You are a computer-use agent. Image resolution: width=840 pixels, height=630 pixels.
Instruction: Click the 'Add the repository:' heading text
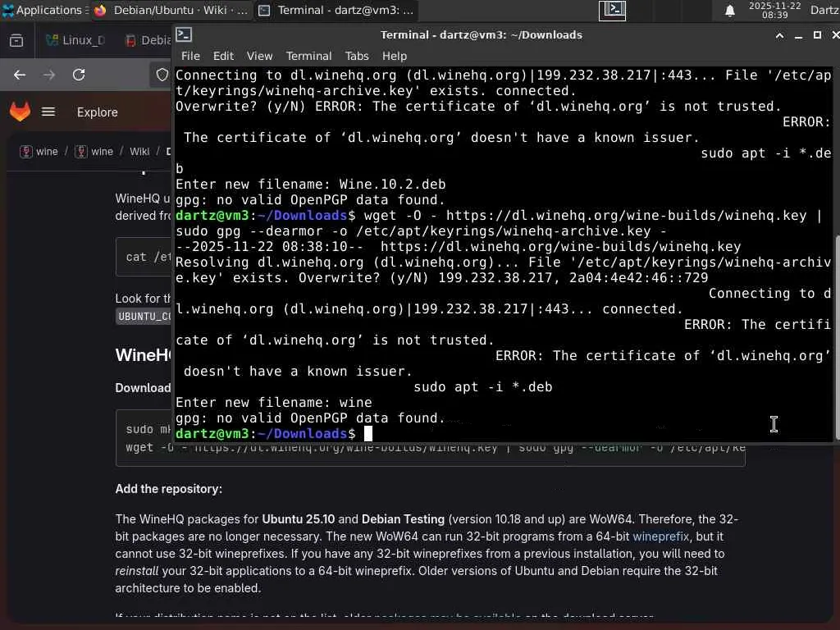tap(169, 489)
